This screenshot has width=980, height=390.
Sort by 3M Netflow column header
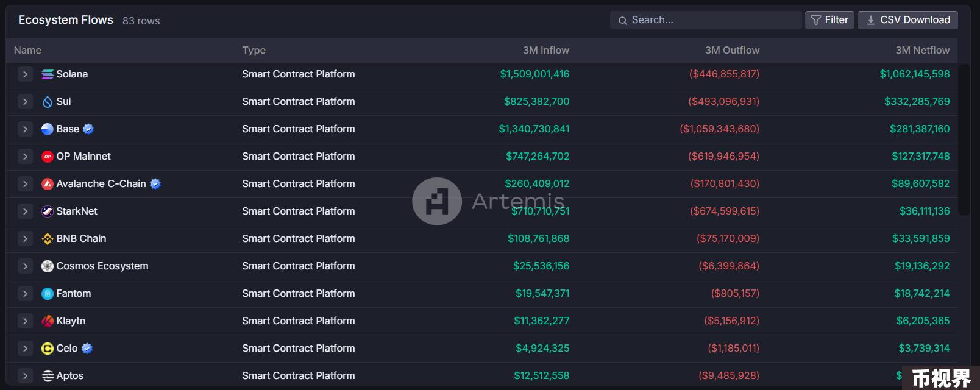(x=922, y=51)
